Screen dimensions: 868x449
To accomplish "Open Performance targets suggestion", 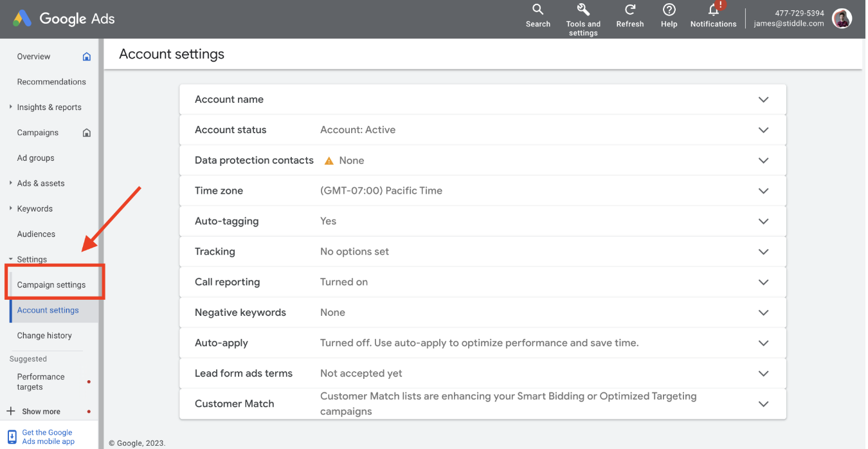I will coord(41,382).
